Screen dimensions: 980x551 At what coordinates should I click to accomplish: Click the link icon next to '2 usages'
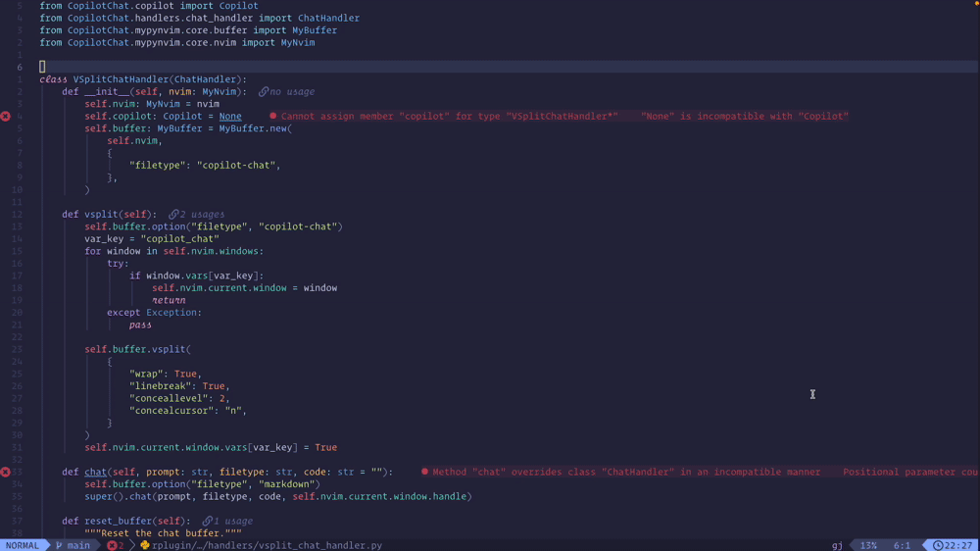(173, 215)
